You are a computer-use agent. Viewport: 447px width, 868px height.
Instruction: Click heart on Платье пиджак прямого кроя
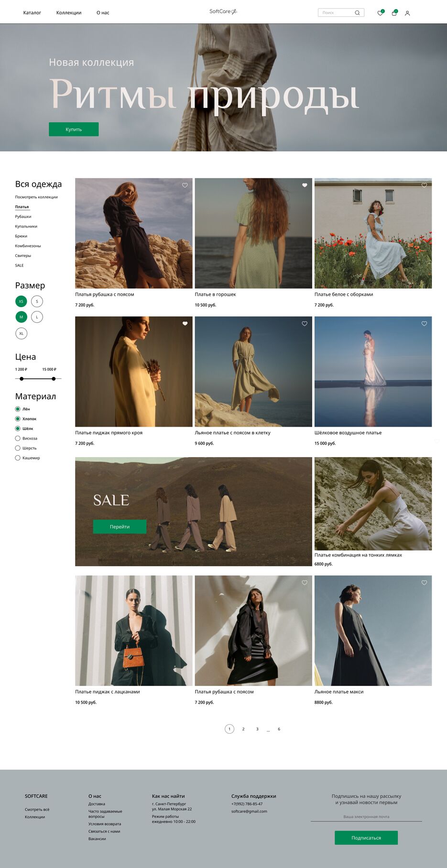185,324
